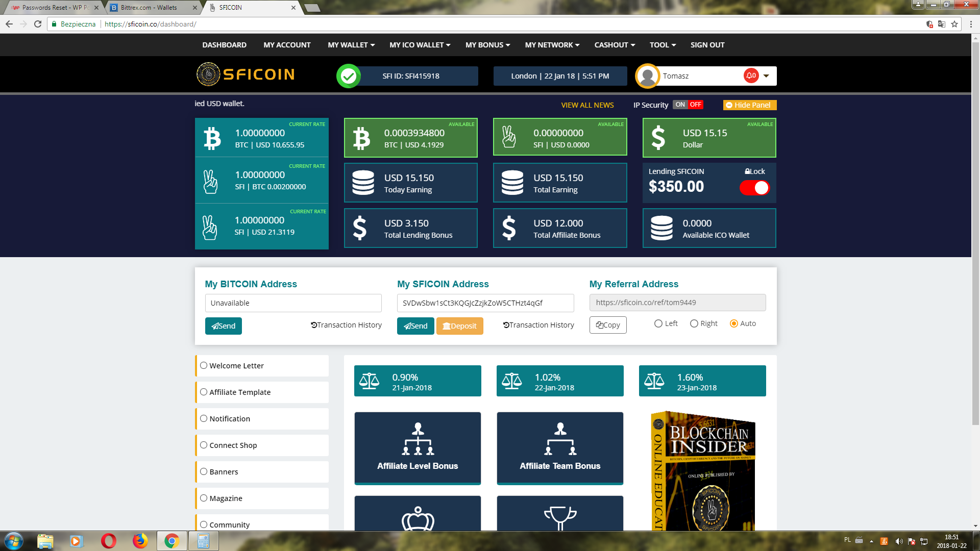
Task: Select the Right referral position
Action: click(x=694, y=323)
